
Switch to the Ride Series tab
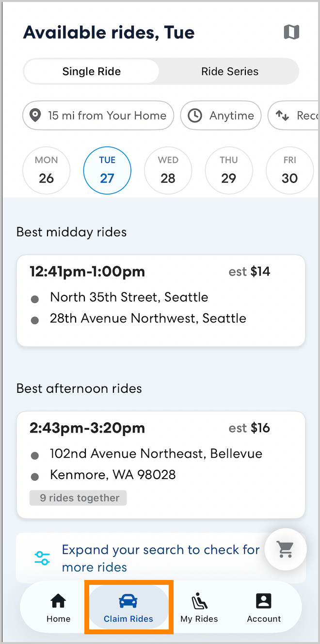pos(229,71)
